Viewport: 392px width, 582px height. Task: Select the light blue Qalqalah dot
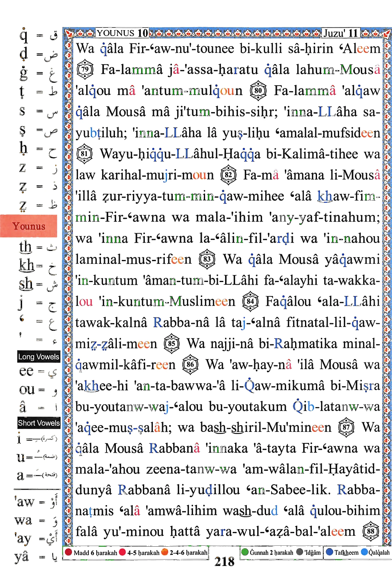pos(365,552)
